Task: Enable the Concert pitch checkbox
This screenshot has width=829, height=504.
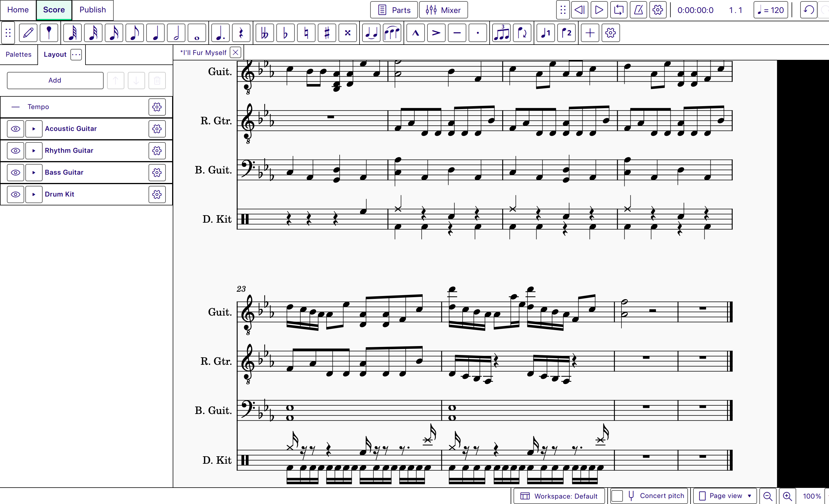Action: (x=617, y=496)
